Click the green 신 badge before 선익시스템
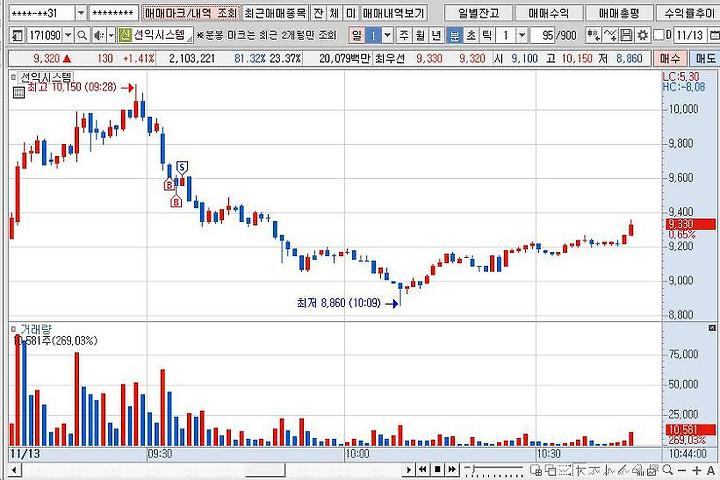 point(125,35)
